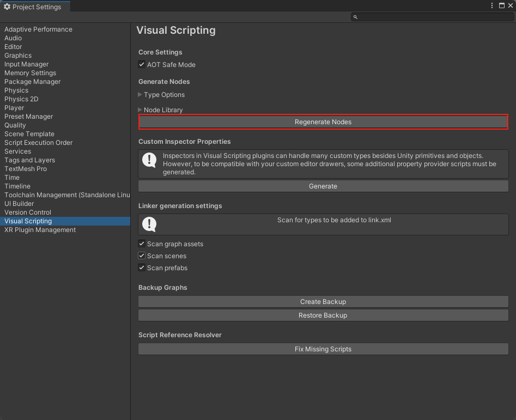This screenshot has width=516, height=420.
Task: Click Linker generation settings label
Action: coord(180,206)
